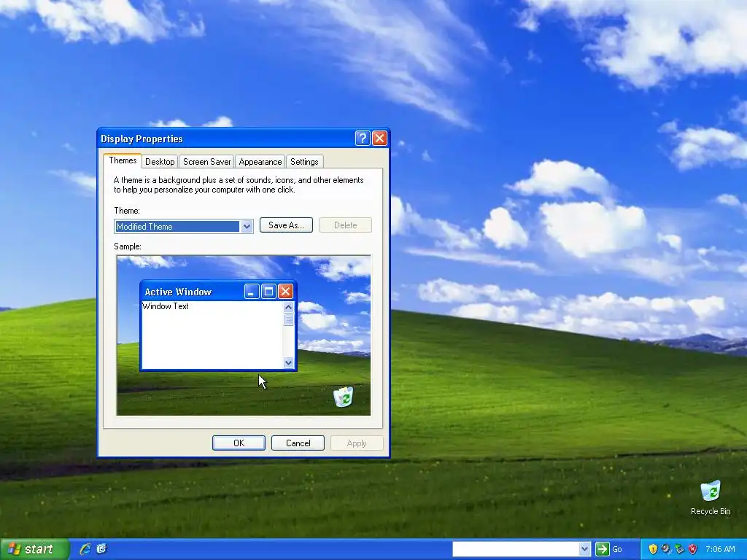Select the Themes tab

123,160
